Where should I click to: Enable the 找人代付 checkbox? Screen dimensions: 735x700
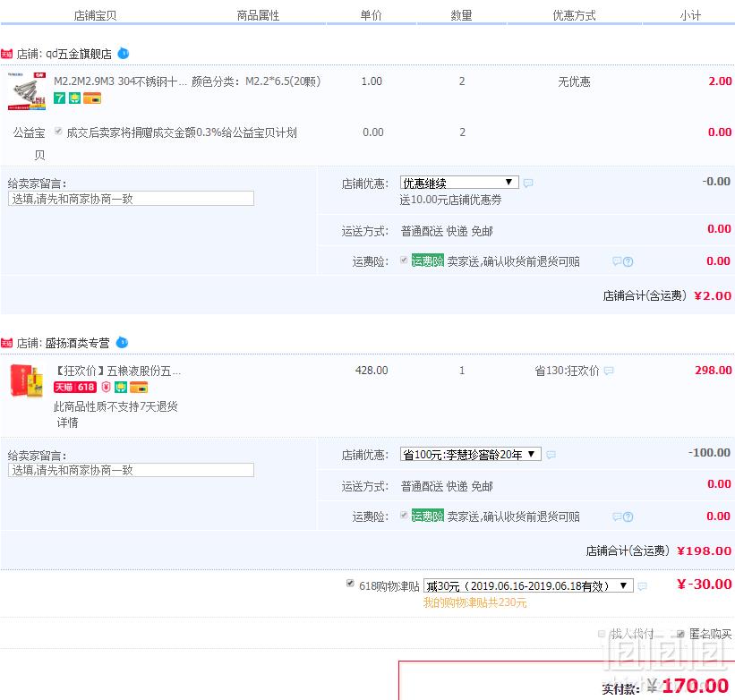(x=602, y=634)
